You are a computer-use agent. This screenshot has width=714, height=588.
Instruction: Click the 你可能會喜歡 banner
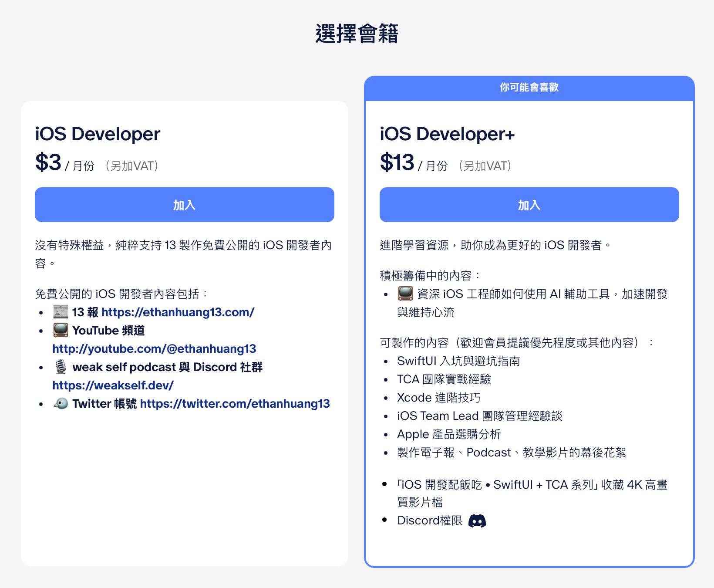point(529,88)
